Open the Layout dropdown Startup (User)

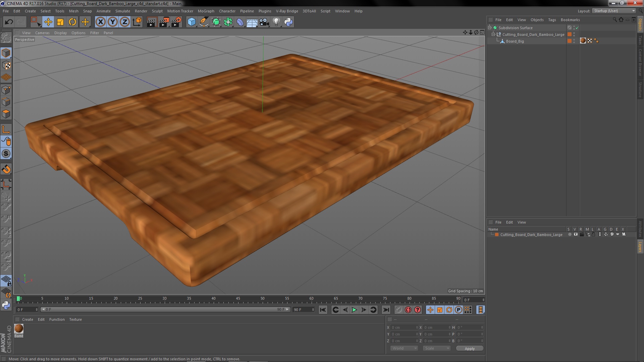[x=614, y=11]
